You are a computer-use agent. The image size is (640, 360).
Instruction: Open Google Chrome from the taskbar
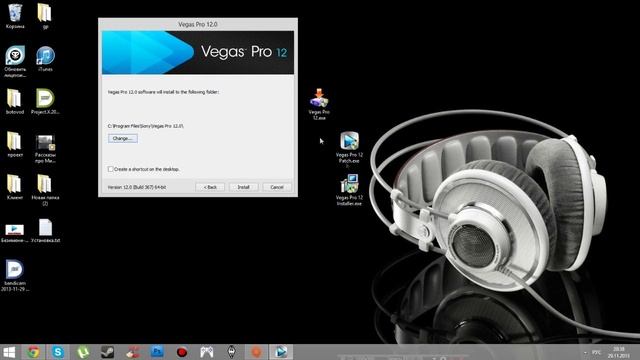(x=33, y=352)
